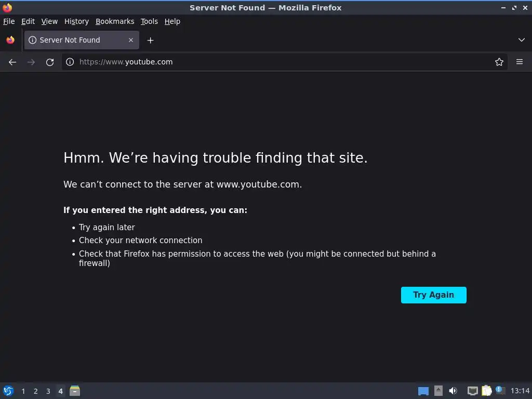Open the update notifier tray icon
The image size is (532, 399).
coord(500,390)
